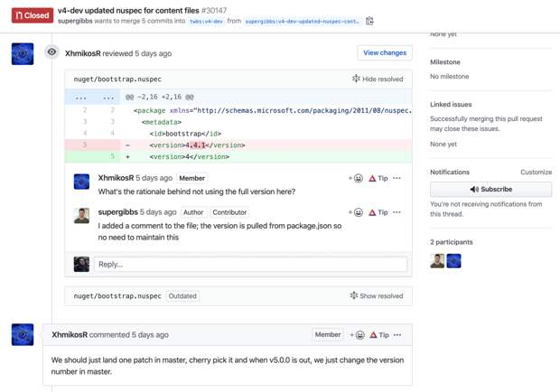Select the added version 4 diff line
The image size is (560, 392).
(x=238, y=157)
